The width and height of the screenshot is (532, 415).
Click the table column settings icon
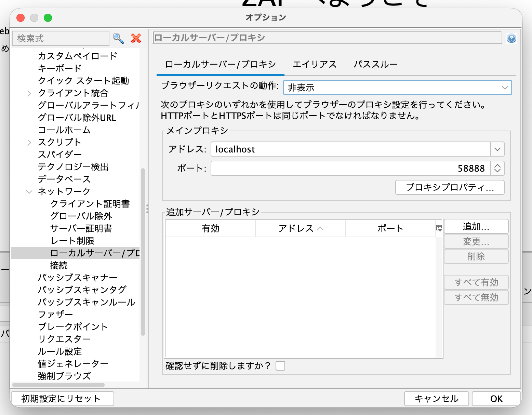click(439, 228)
